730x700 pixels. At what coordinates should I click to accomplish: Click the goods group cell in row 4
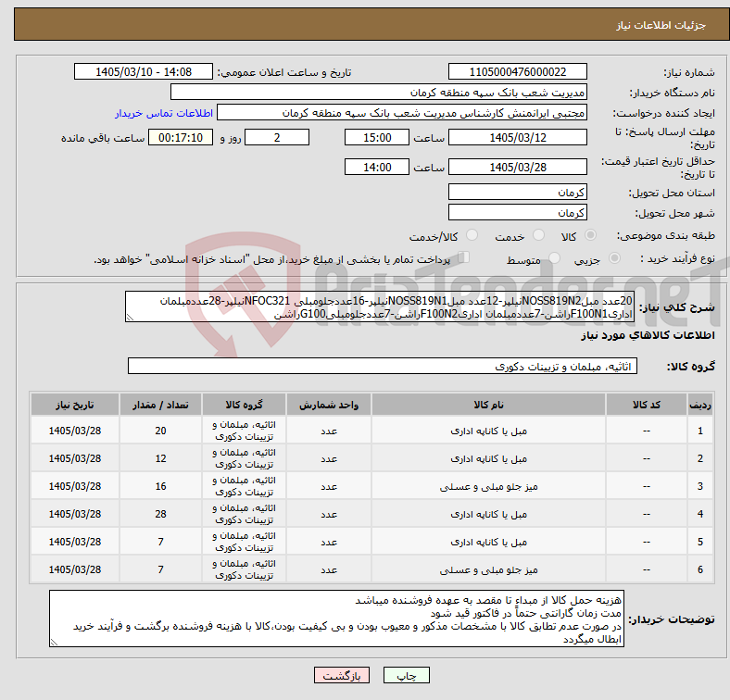tap(244, 514)
